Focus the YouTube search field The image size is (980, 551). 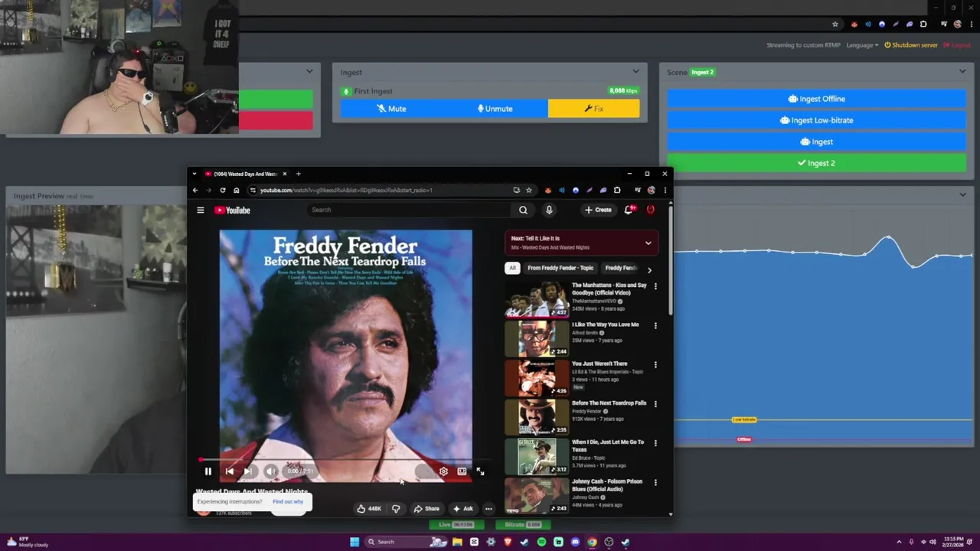(410, 210)
